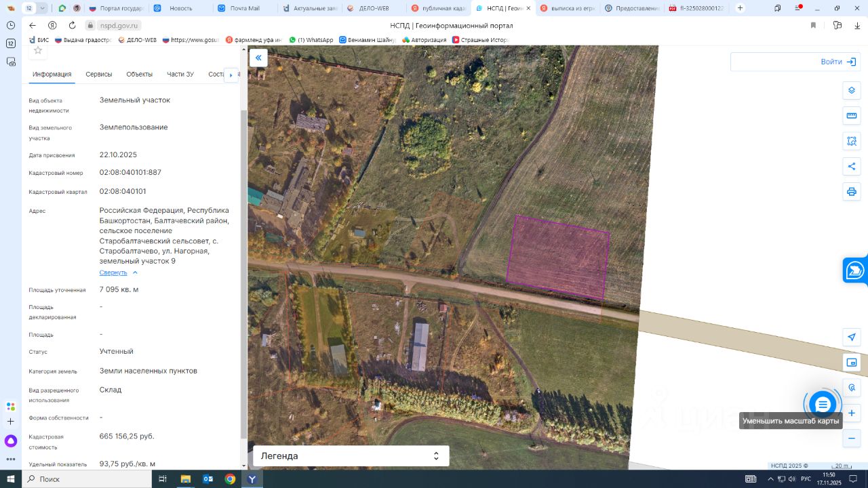Screen dimensions: 868x488
Task: Share the current map view
Action: (852, 166)
